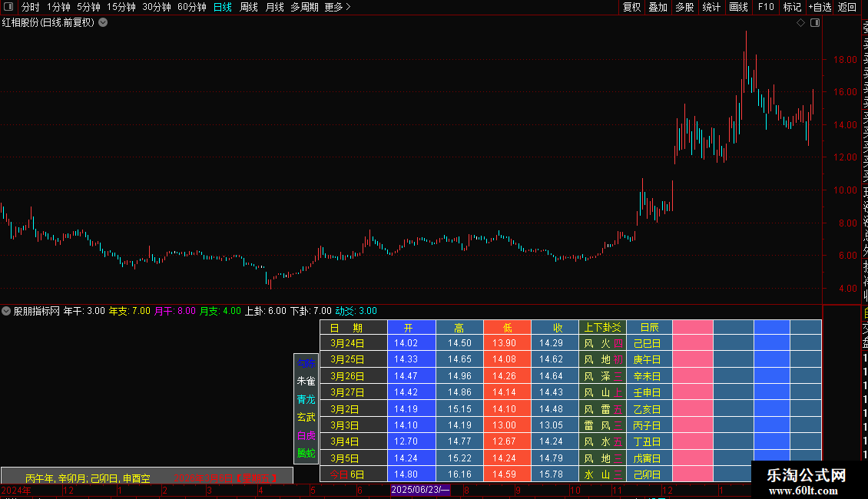Select the 3月24日 date cell

(x=354, y=343)
